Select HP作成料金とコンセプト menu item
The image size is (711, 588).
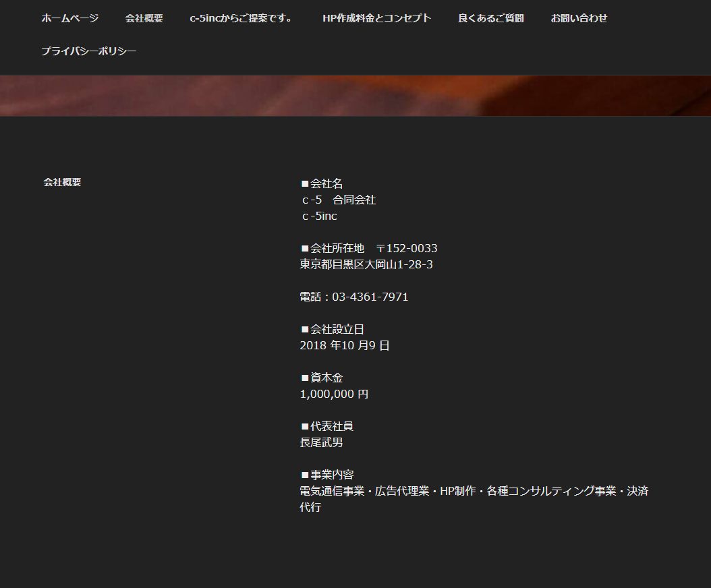(x=376, y=18)
